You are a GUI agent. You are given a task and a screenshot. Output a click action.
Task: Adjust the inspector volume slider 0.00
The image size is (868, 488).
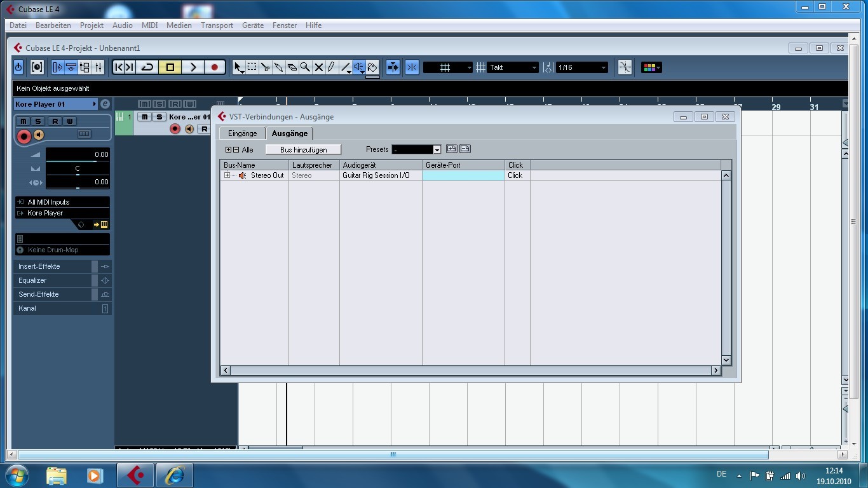point(78,155)
